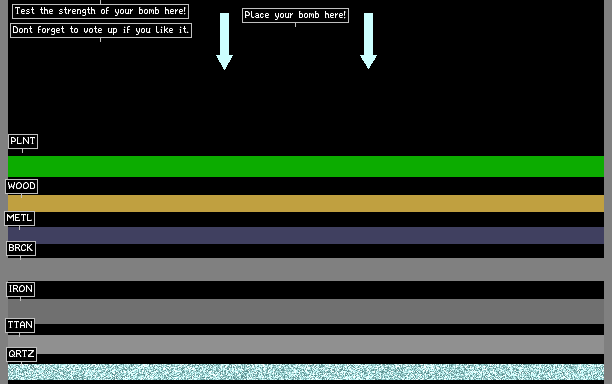Screen dimensions: 612x384
Task: Click the 'Dont forget to vote up' sign
Action: tap(101, 30)
